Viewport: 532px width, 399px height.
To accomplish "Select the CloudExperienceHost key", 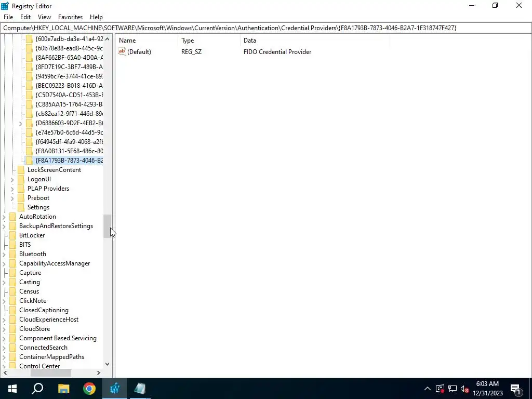I will point(49,320).
